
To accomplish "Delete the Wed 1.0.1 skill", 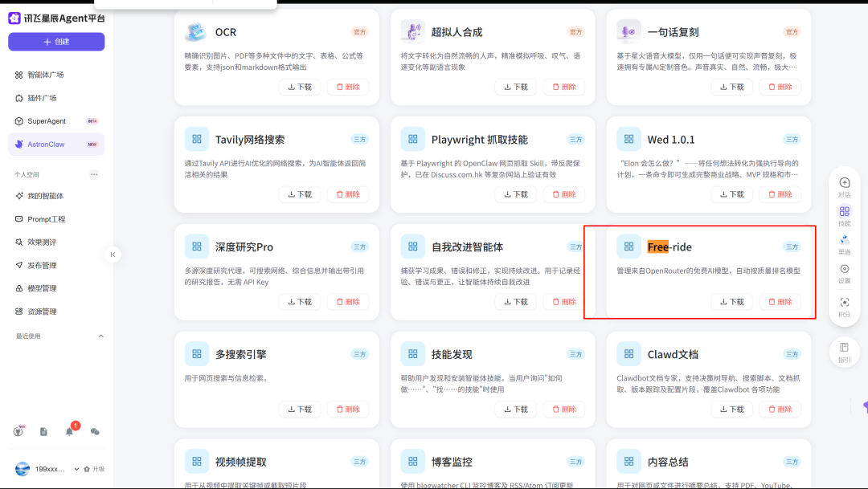I will 780,194.
